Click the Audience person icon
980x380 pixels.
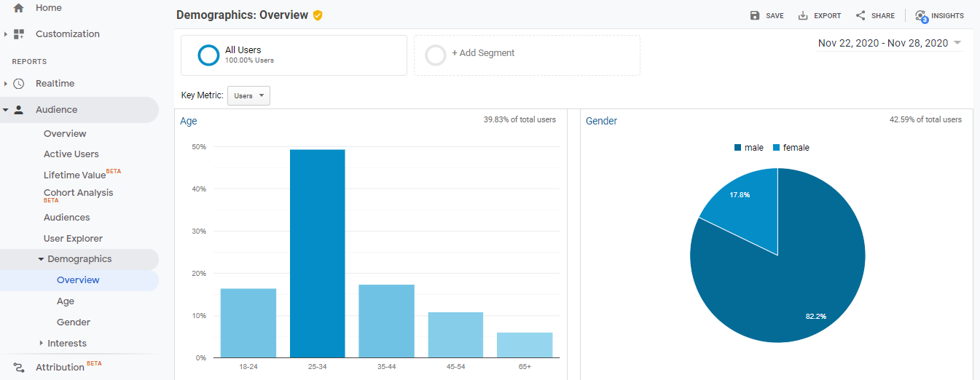click(x=19, y=110)
